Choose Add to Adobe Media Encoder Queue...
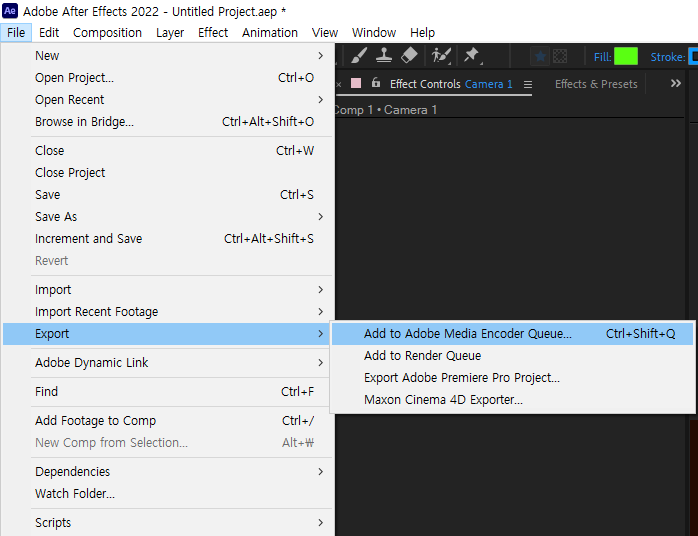Screen dimensions: 698x536 [x=512, y=334]
